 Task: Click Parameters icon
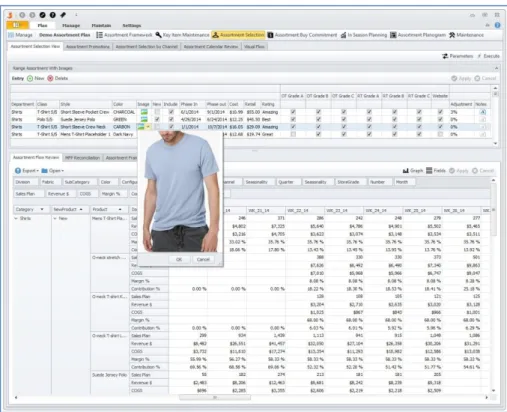point(445,56)
